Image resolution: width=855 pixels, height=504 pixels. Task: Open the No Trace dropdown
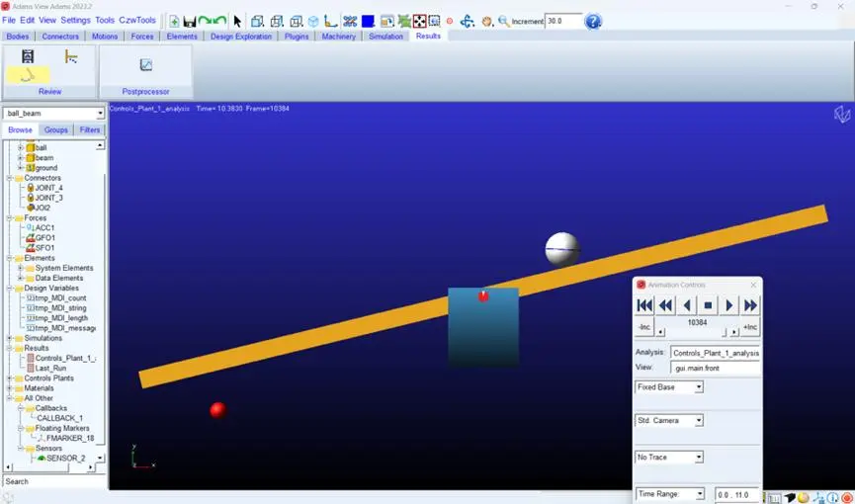[669, 458]
